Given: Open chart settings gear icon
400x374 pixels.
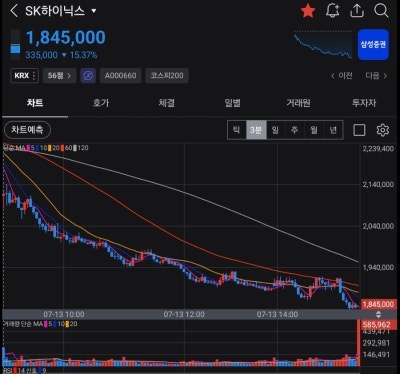Looking at the screenshot, I should click(x=383, y=130).
